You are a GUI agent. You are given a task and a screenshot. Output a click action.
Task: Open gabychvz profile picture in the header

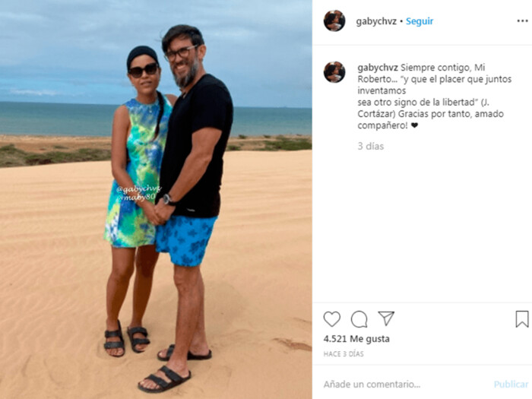tap(334, 21)
